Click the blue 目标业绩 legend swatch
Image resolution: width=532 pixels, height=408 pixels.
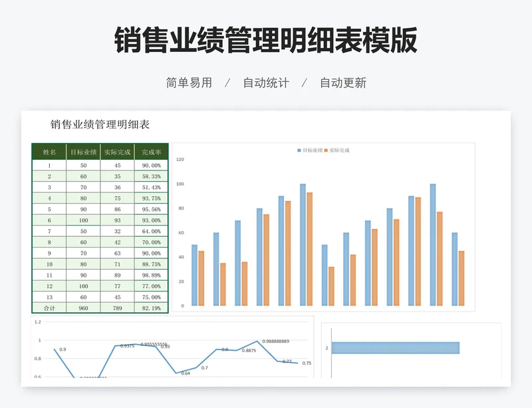click(x=299, y=150)
